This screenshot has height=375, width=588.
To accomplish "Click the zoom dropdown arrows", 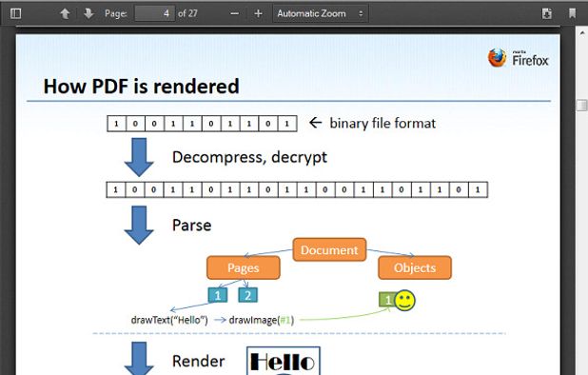I will click(361, 14).
